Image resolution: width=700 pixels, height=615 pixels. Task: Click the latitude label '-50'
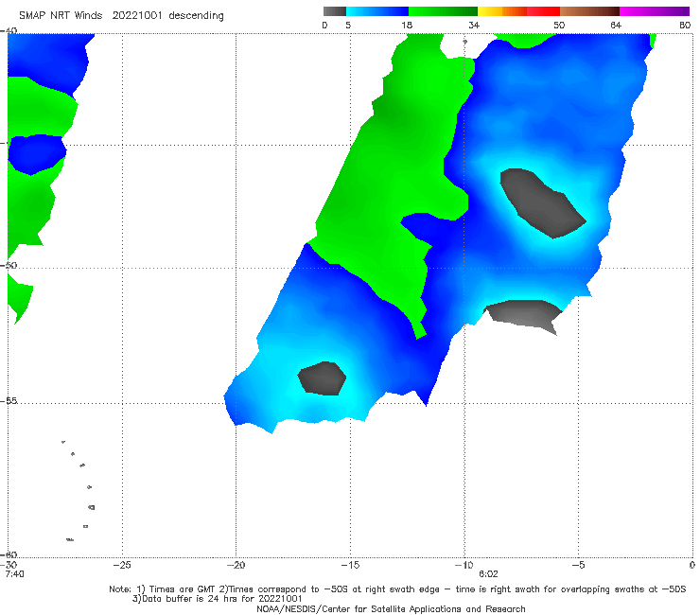(9, 265)
